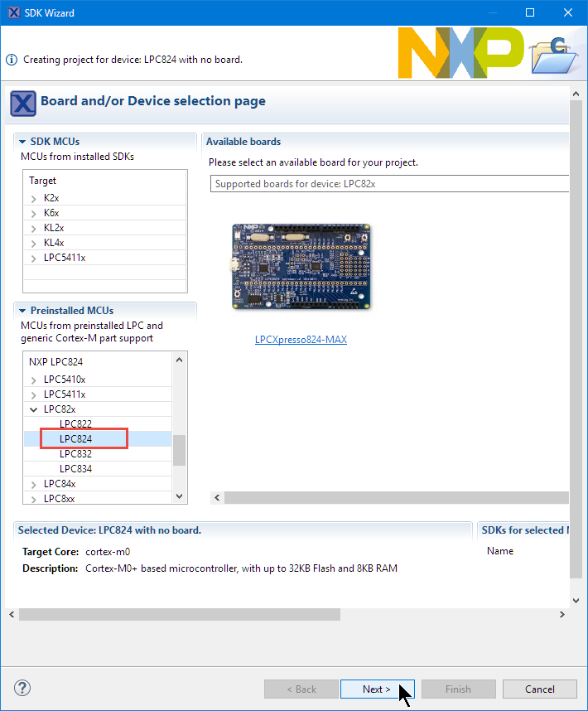Expand the K2x target node
The width and height of the screenshot is (588, 711).
34,199
